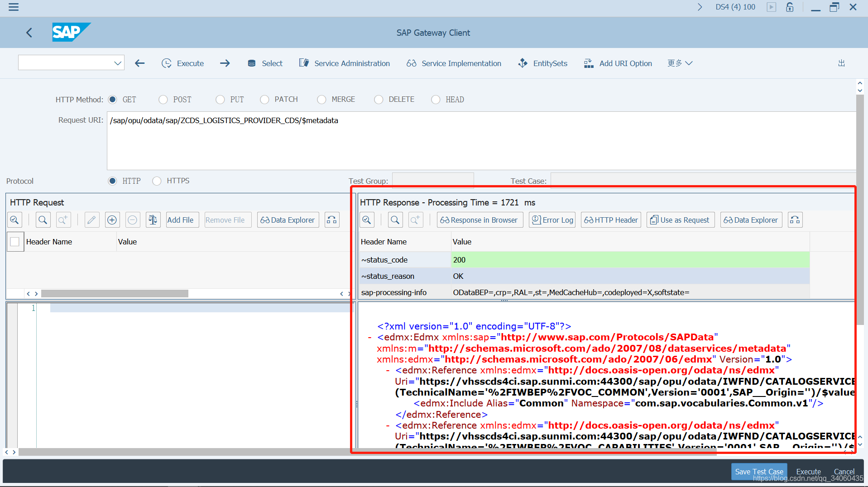Open Service Administration
Viewport: 868px width, 487px height.
pyautogui.click(x=345, y=63)
